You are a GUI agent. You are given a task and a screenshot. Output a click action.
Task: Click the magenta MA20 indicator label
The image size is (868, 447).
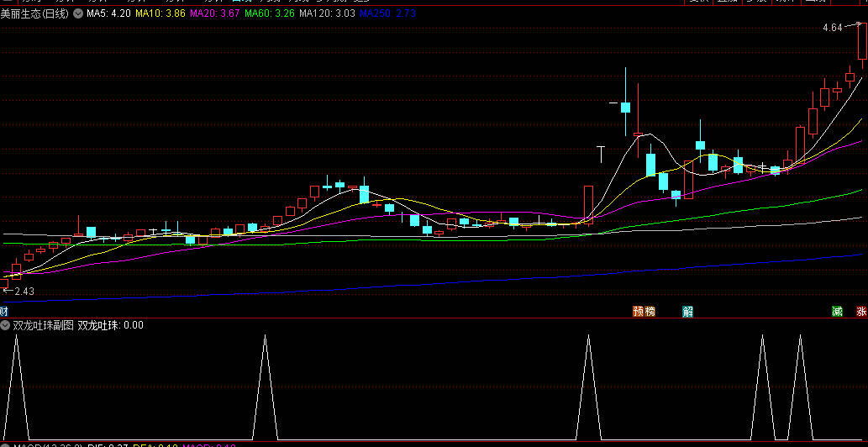(214, 14)
